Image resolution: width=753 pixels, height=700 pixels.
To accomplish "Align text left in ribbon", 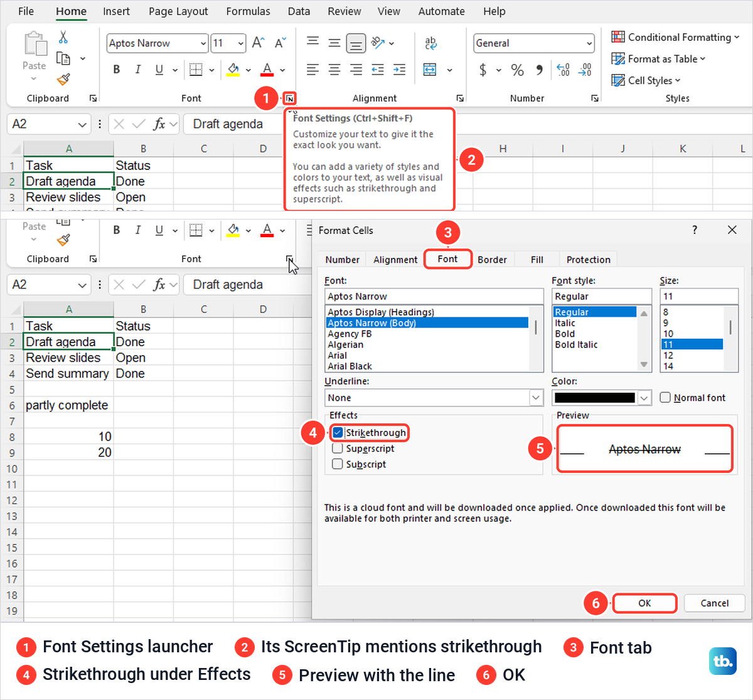I will click(x=312, y=70).
